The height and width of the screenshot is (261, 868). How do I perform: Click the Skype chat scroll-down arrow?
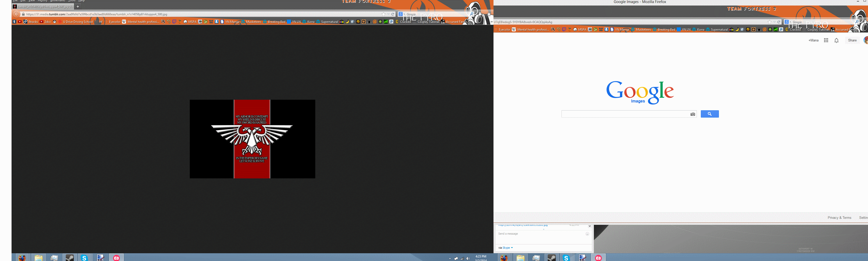(x=590, y=226)
